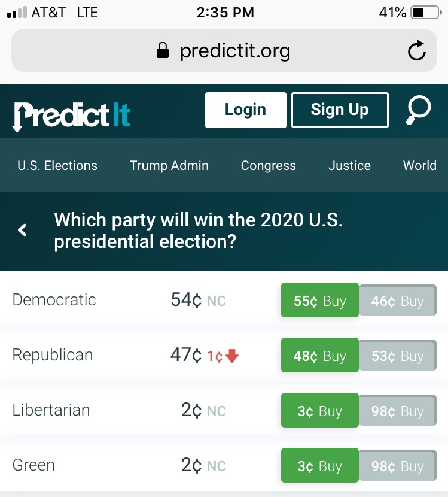Tap the search magnifier icon
Image resolution: width=448 pixels, height=497 pixels.
[x=419, y=110]
